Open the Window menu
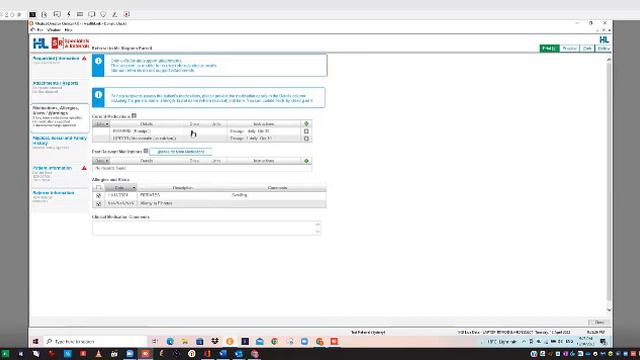The image size is (640, 360). pyautogui.click(x=53, y=30)
